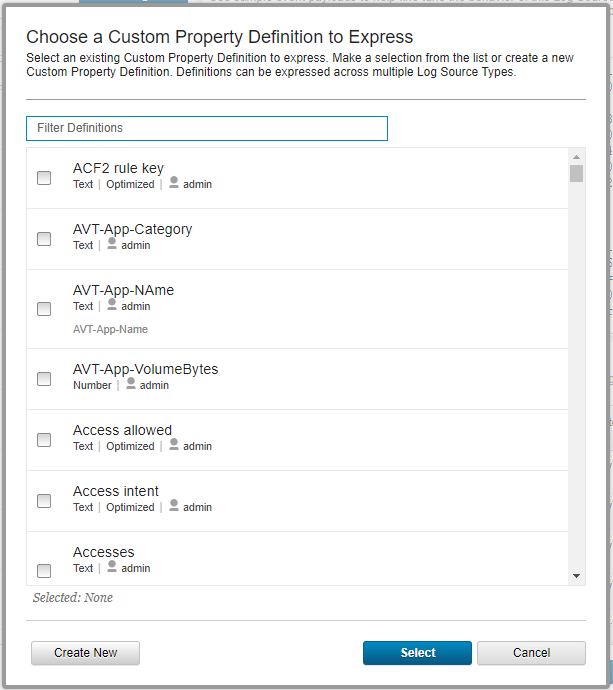Click the admin user icon under Accesses
Screen dimensions: 613x690
pos(112,567)
